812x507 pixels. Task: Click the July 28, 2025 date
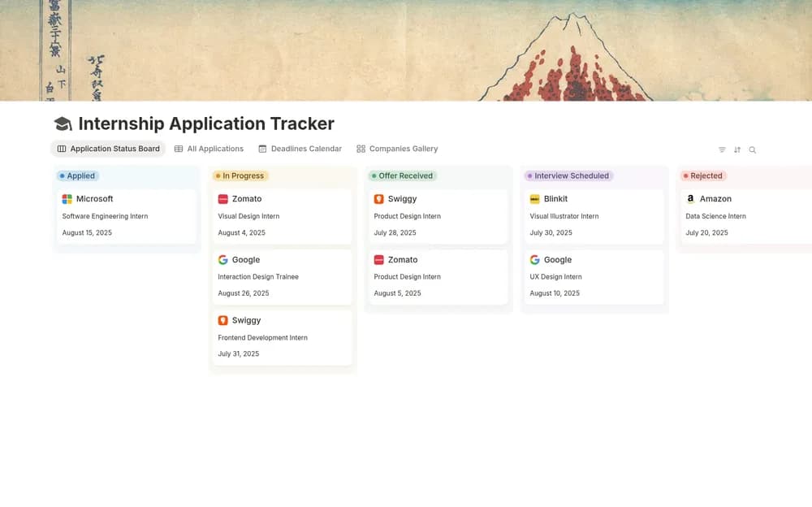[395, 232]
